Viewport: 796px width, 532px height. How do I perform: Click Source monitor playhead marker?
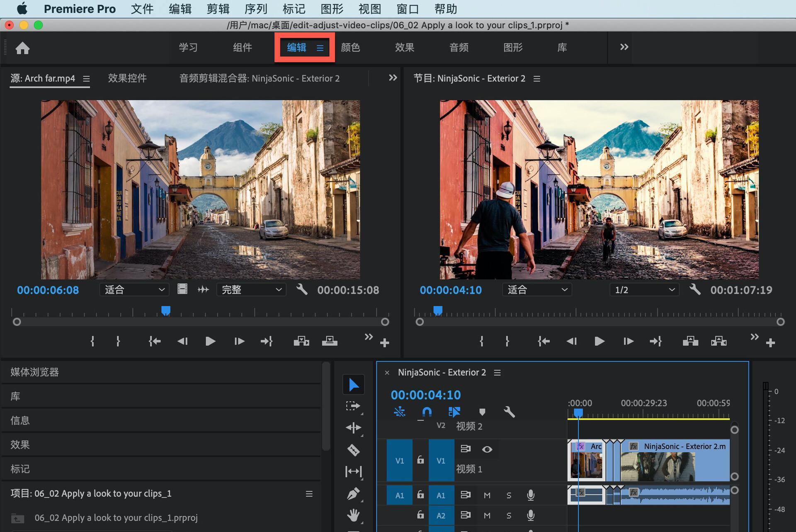[x=165, y=311]
